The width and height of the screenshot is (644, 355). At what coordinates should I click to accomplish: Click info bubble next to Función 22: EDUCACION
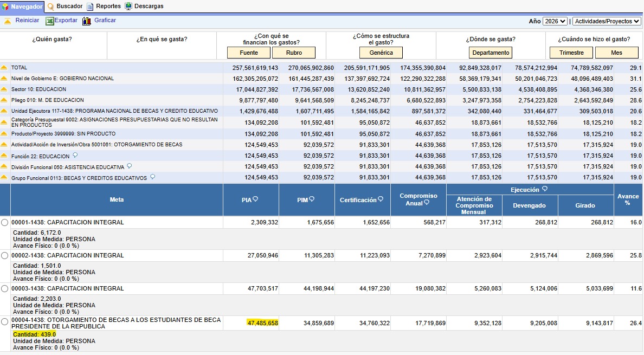75,155
